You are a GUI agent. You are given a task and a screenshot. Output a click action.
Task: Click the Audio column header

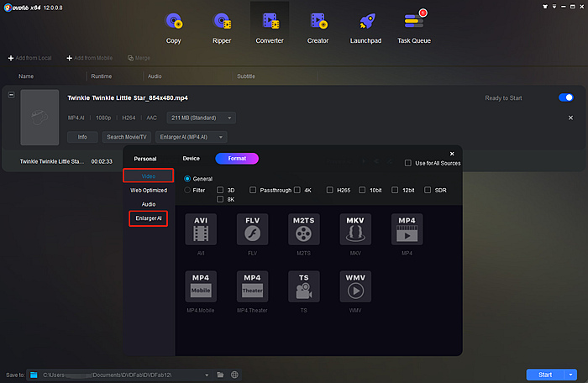(155, 76)
